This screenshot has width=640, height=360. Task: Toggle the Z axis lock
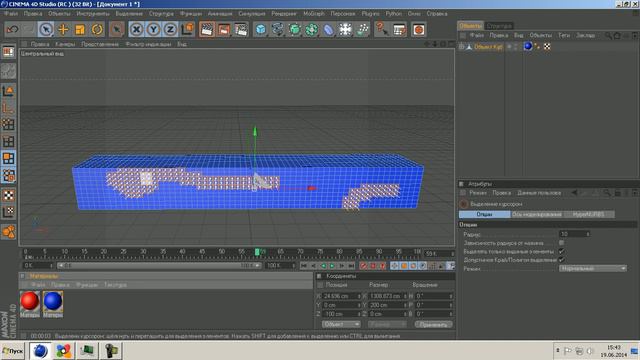point(170,29)
